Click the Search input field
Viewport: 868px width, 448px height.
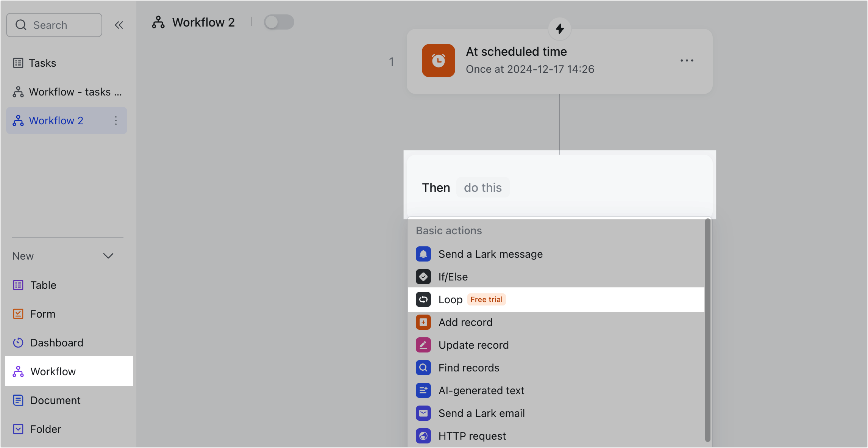pyautogui.click(x=54, y=25)
